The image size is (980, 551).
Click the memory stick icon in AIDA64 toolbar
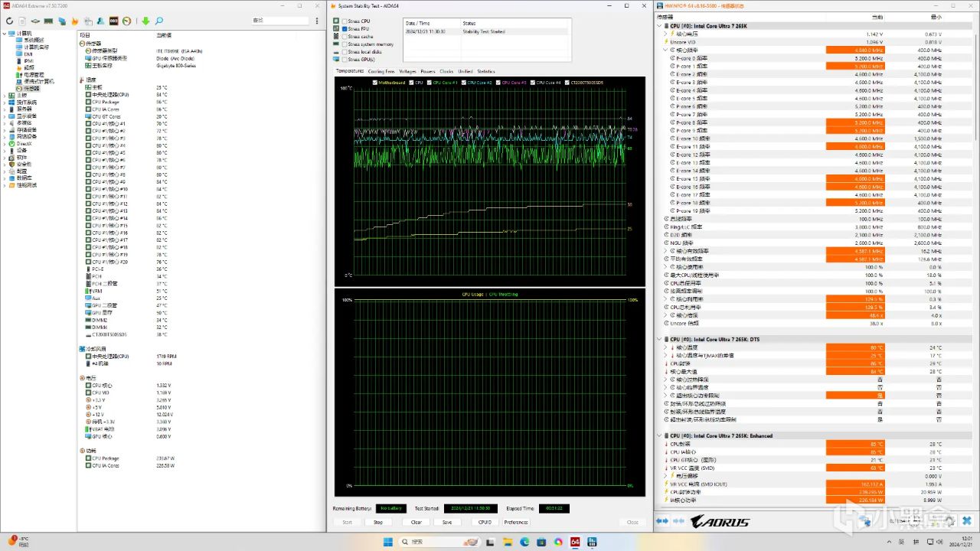47,21
